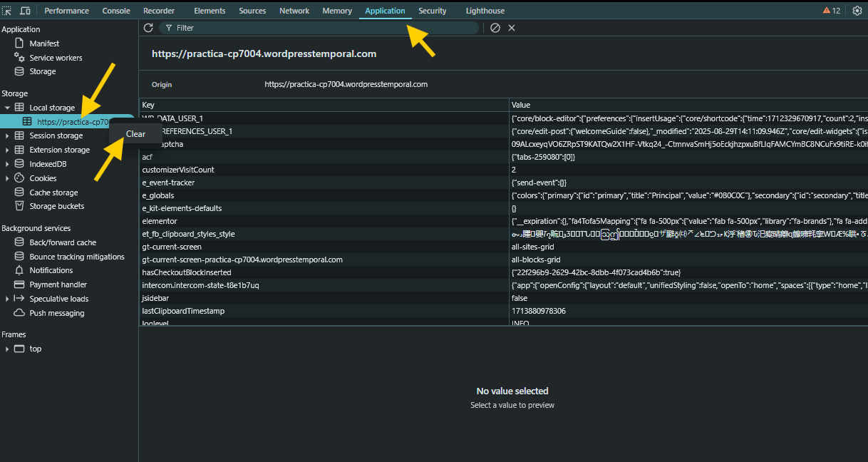The image size is (868, 462).
Task: Click the inspect element picker icon
Action: pos(7,11)
